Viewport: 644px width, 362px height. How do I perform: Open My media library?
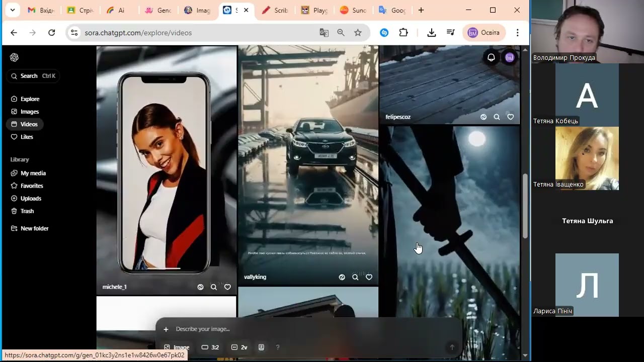[x=29, y=173]
